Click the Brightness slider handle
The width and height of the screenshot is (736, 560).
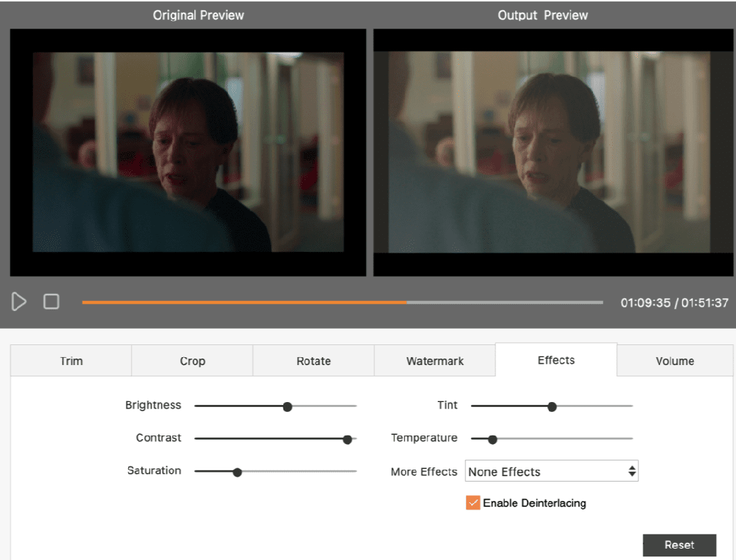[x=288, y=407]
